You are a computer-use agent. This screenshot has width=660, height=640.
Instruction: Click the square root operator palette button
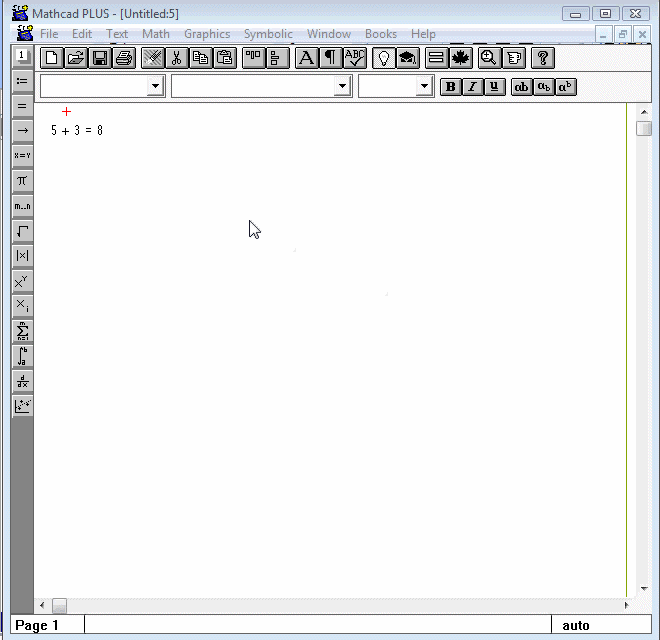pyautogui.click(x=22, y=231)
